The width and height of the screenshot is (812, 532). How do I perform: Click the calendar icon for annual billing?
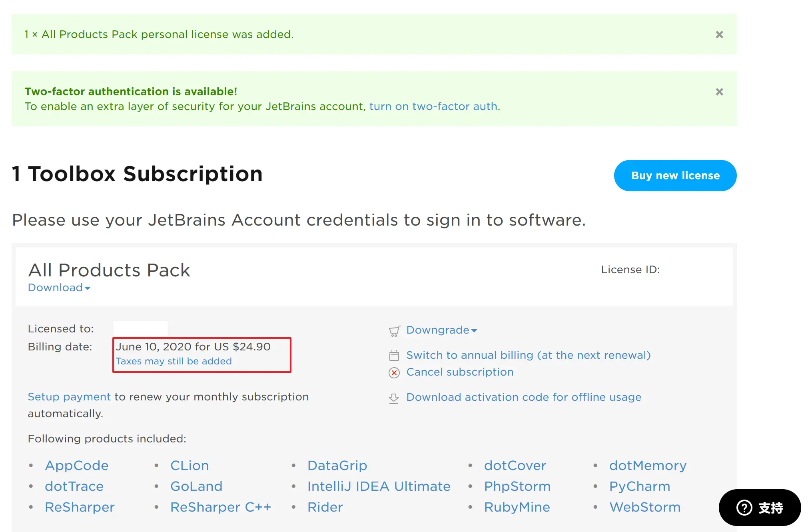pyautogui.click(x=394, y=356)
